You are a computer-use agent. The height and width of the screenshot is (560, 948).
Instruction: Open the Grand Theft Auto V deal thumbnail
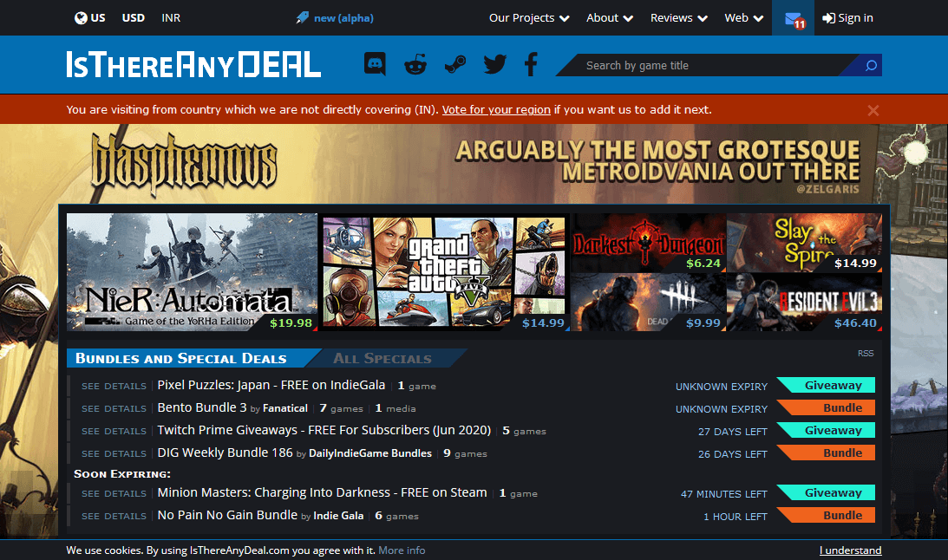[444, 272]
